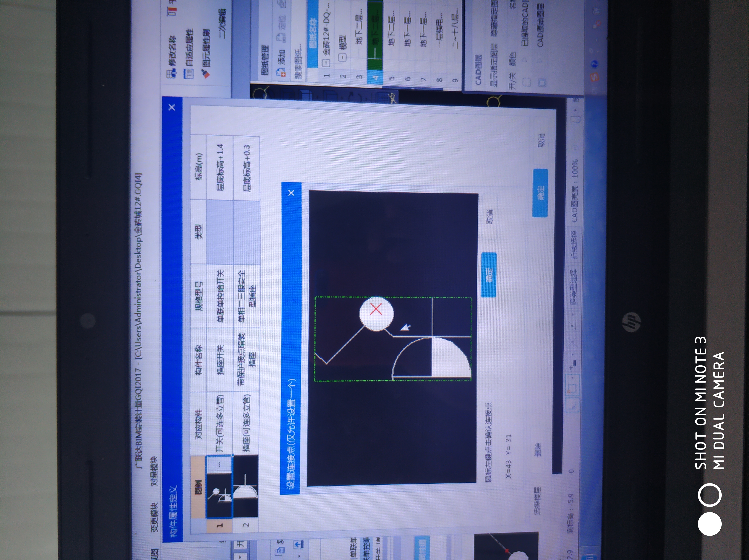The width and height of the screenshot is (749, 560).
Task: Click cell 层底标高+1.4
Action: tap(221, 168)
